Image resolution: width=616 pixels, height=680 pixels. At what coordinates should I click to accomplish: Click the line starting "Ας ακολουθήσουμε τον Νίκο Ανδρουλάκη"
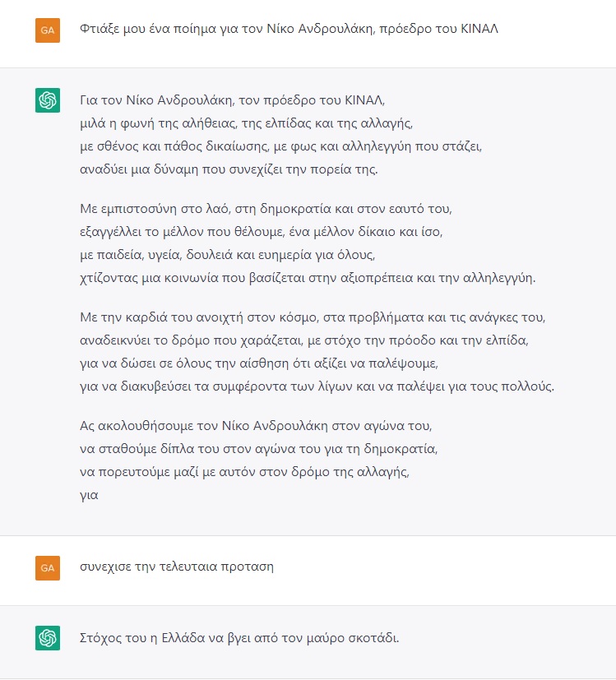click(x=256, y=427)
